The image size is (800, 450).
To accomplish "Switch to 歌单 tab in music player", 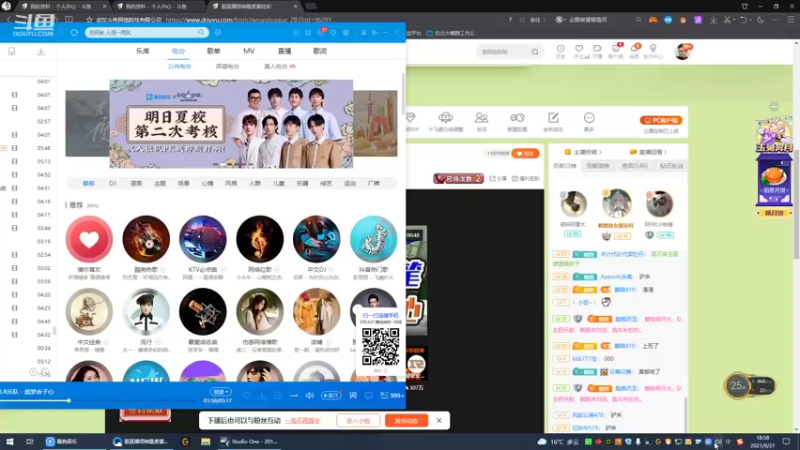I will point(213,51).
